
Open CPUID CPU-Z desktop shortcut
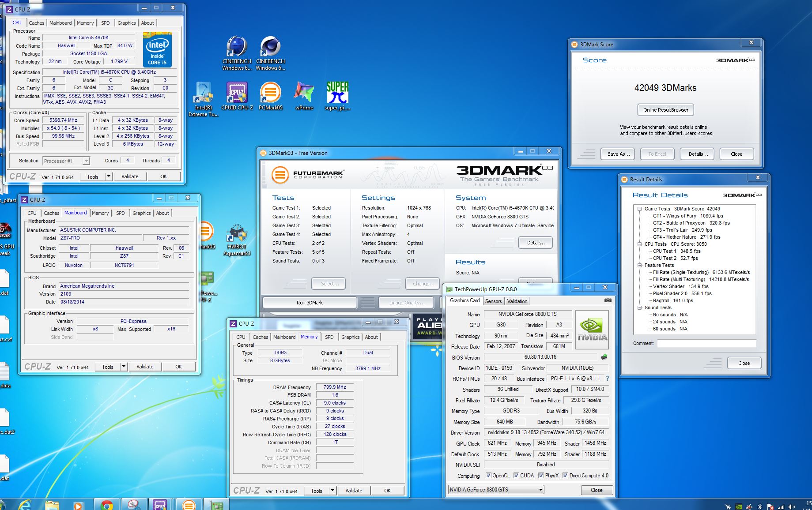click(237, 96)
